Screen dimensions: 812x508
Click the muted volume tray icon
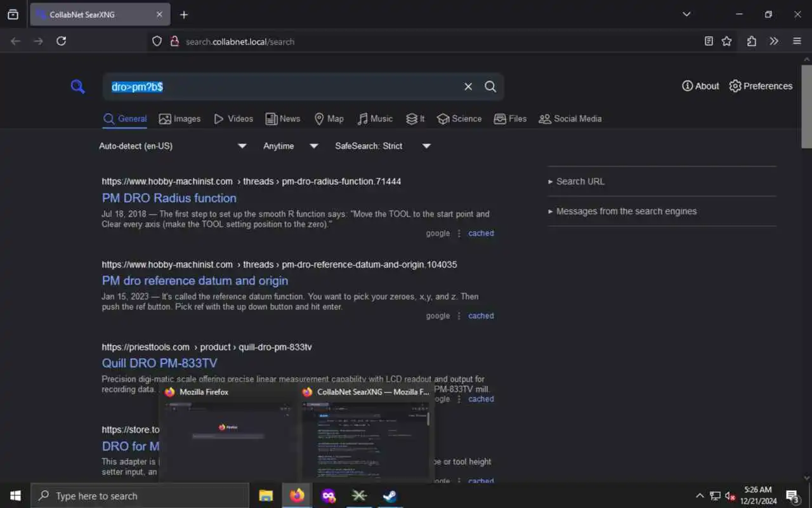(x=730, y=496)
